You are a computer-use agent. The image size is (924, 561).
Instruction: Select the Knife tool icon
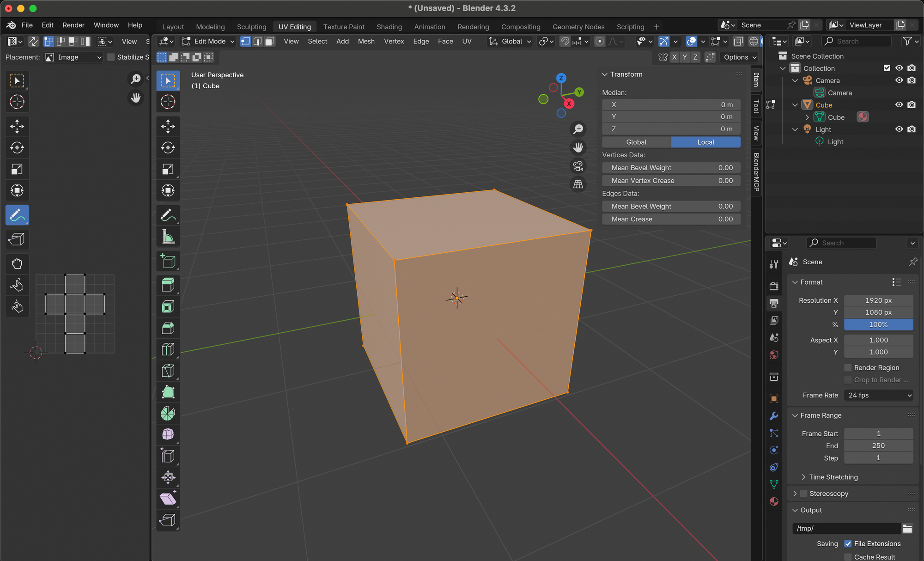tap(168, 371)
